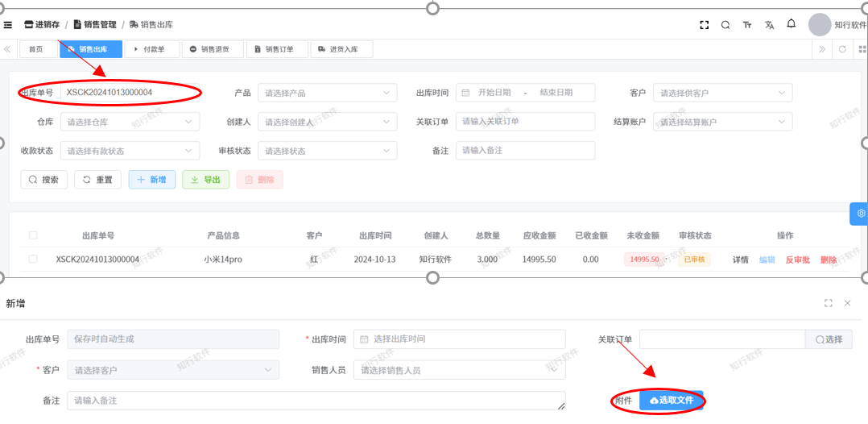The height and width of the screenshot is (424, 868).
Task: Open the search magnifier in header
Action: click(725, 25)
